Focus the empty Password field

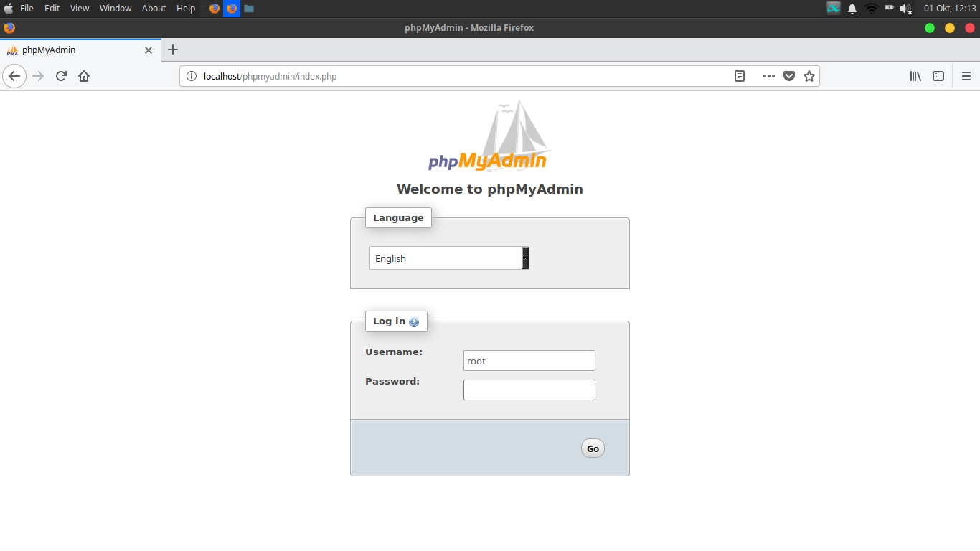[x=529, y=390]
